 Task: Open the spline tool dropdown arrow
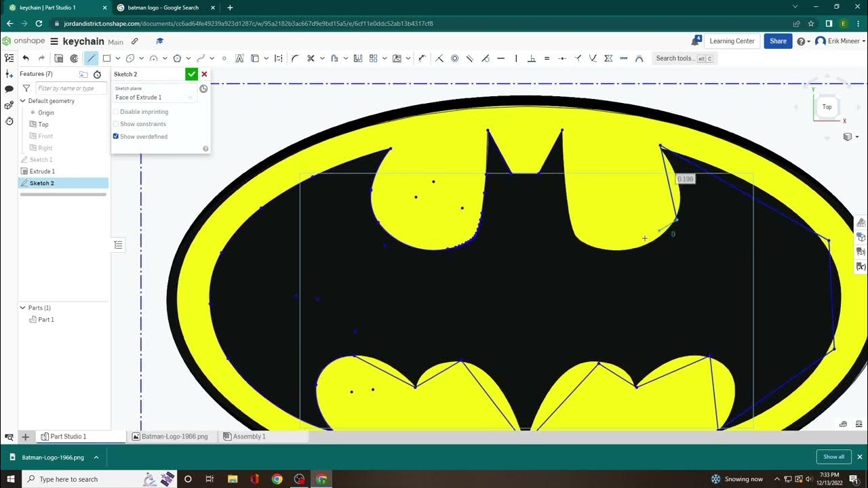pos(212,58)
